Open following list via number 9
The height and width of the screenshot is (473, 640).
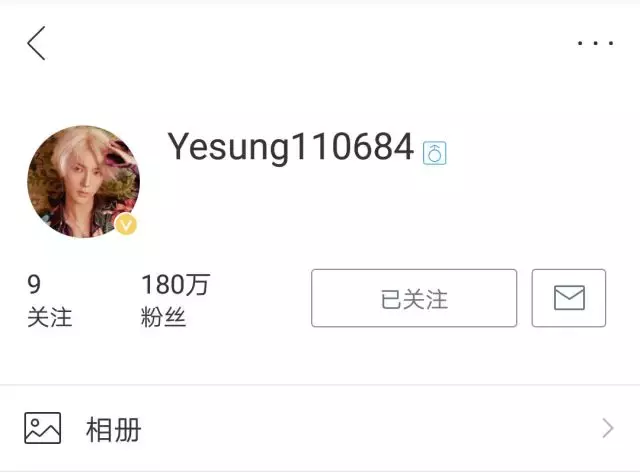pyautogui.click(x=34, y=284)
